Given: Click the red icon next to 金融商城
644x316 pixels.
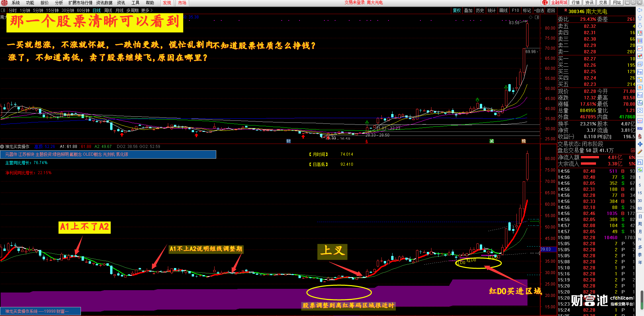Looking at the screenshot, I should [x=545, y=3].
